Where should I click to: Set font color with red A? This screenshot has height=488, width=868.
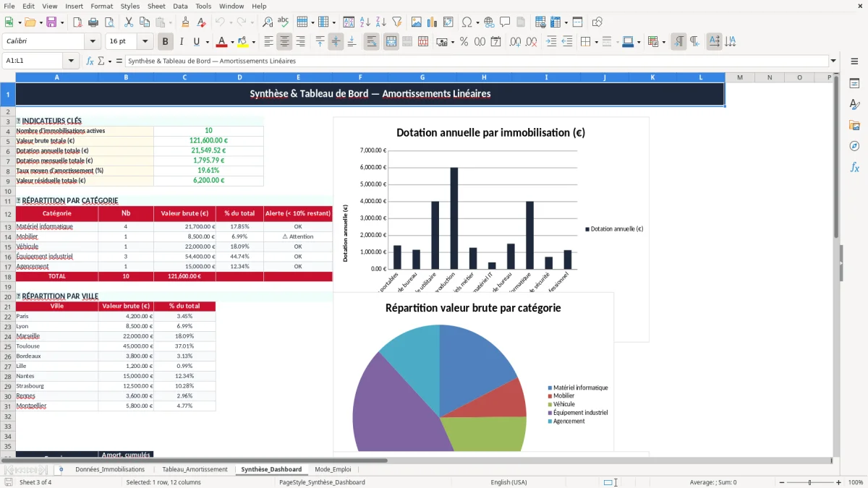click(x=222, y=42)
